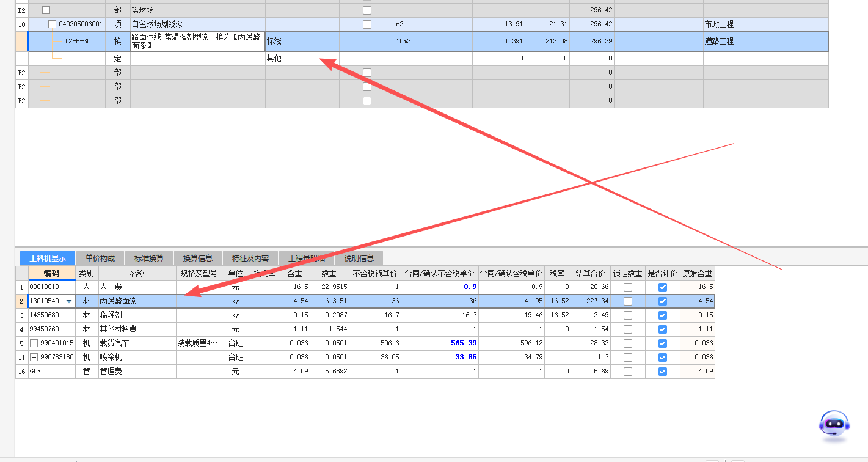Select the 稀释剂 name cell
This screenshot has width=868, height=462.
pos(137,315)
